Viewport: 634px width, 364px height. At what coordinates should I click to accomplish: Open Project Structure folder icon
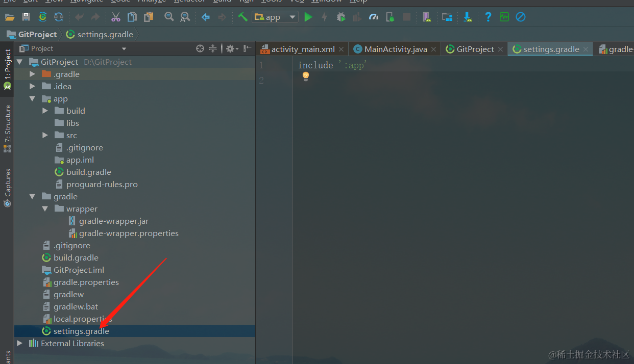click(447, 17)
